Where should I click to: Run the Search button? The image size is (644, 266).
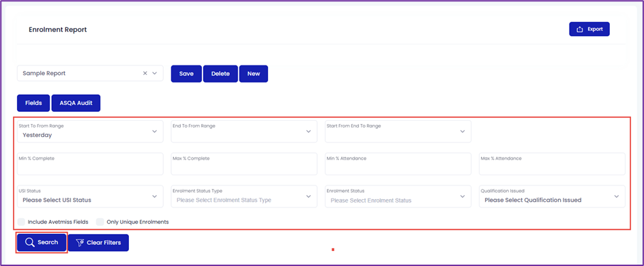point(42,243)
